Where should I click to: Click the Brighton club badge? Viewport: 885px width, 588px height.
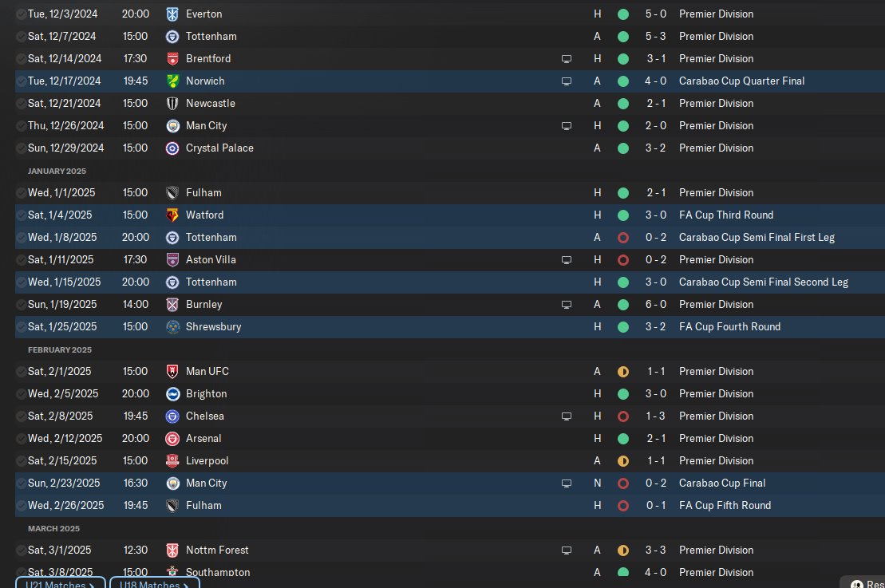[x=172, y=394]
